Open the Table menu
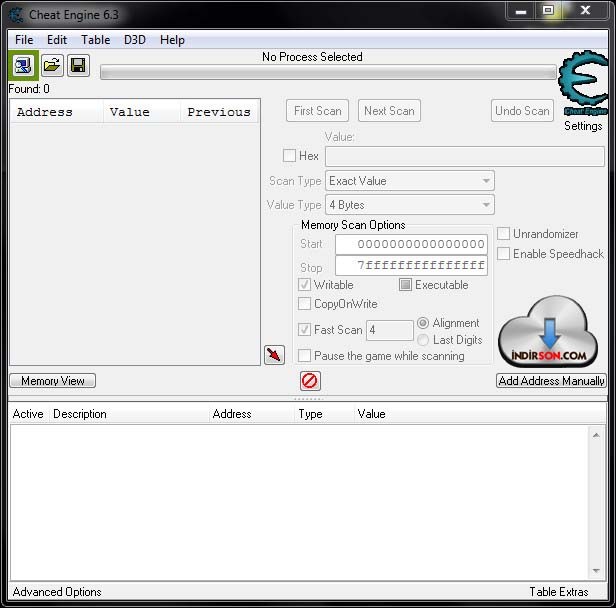The height and width of the screenshot is (608, 616). (95, 40)
